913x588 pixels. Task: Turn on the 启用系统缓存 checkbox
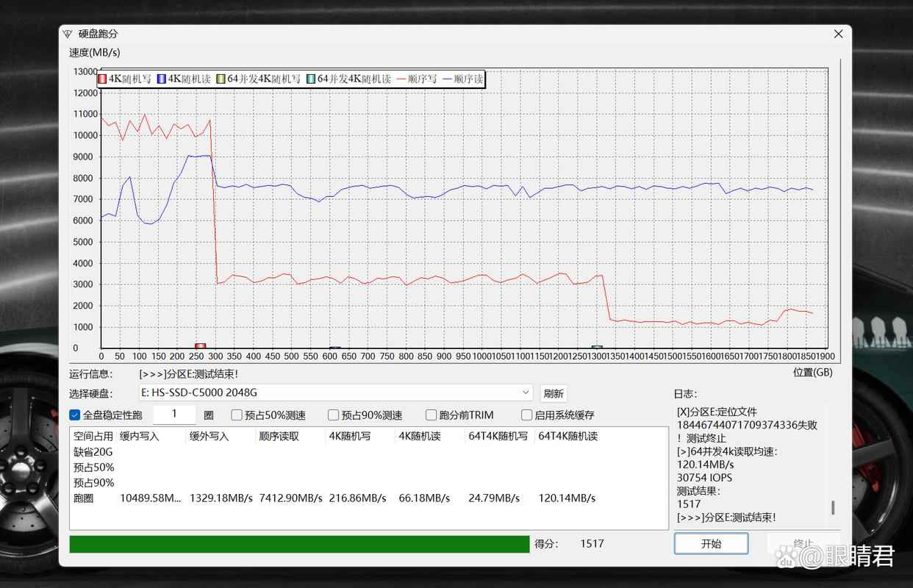pyautogui.click(x=526, y=415)
